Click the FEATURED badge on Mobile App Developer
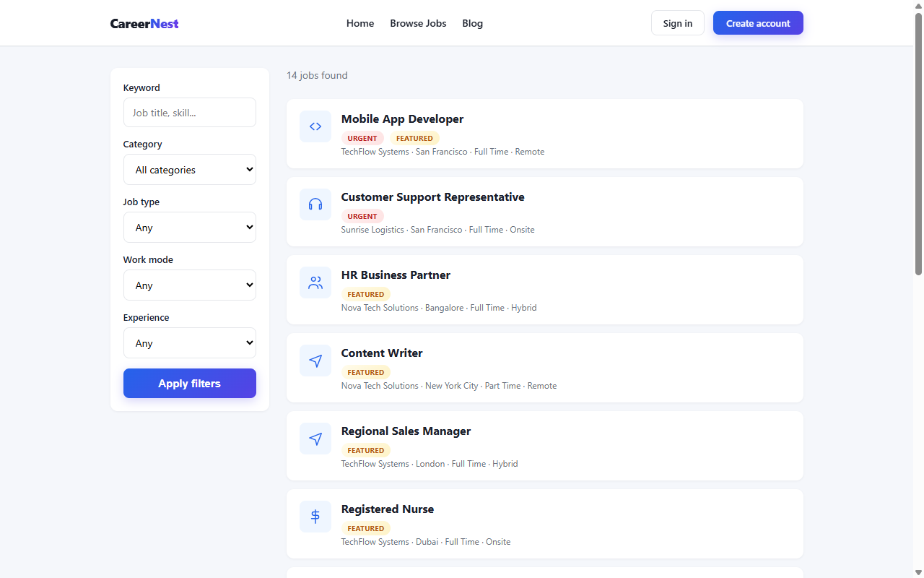 (414, 138)
